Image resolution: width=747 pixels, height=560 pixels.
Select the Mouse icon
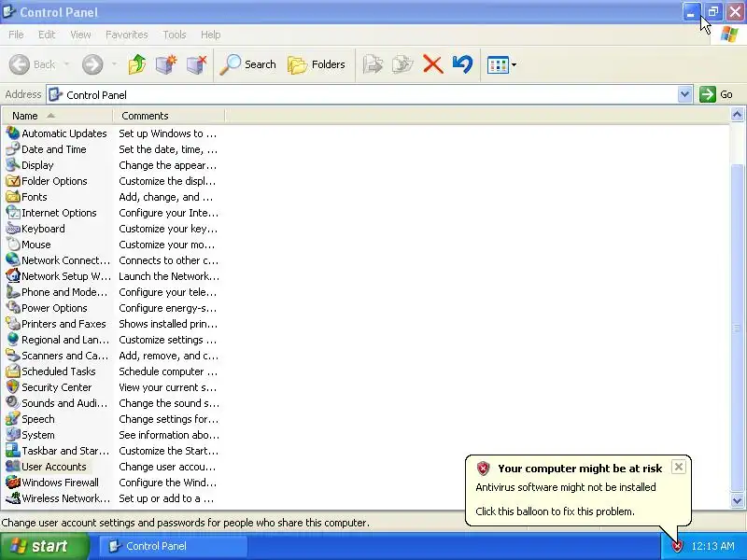coord(13,245)
